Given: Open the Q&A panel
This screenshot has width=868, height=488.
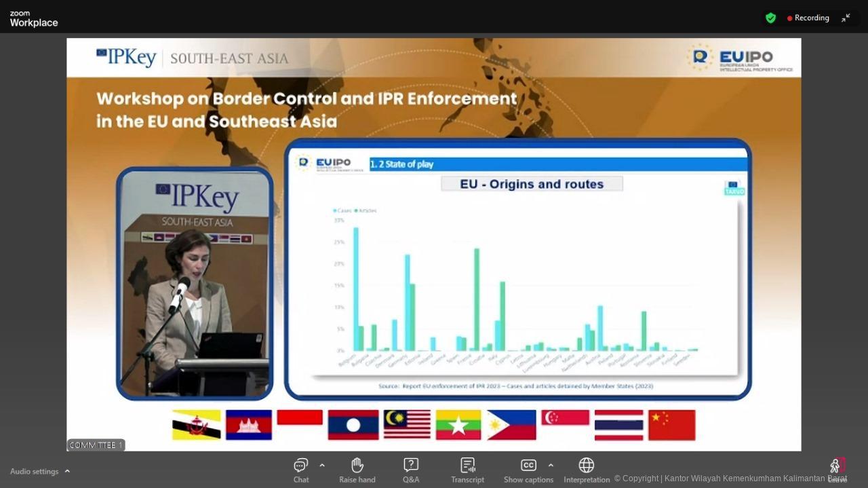Looking at the screenshot, I should (411, 470).
